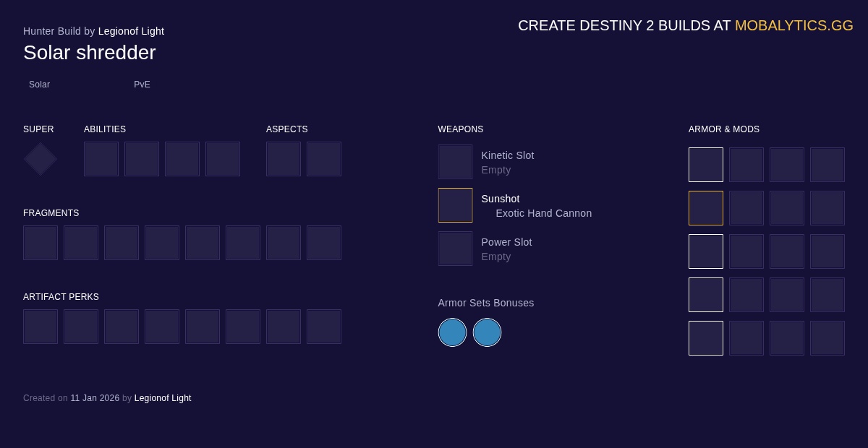Click the last Artifact Perks slot
The height and width of the screenshot is (448, 868).
324,327
